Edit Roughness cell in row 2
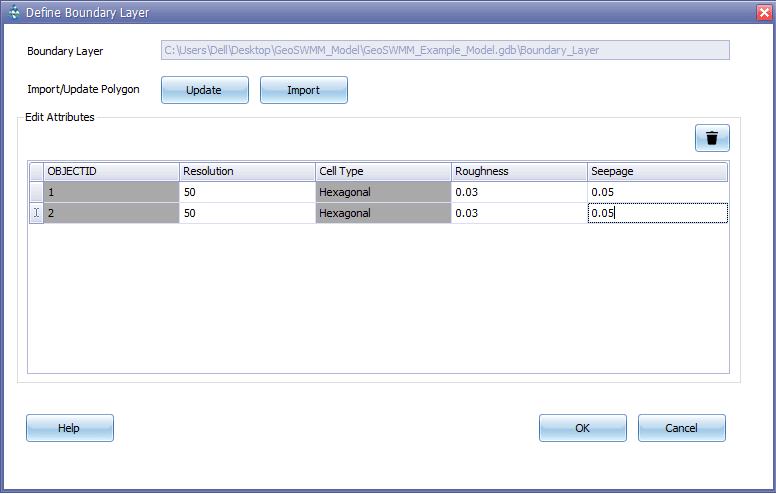The image size is (776, 494). click(x=519, y=213)
